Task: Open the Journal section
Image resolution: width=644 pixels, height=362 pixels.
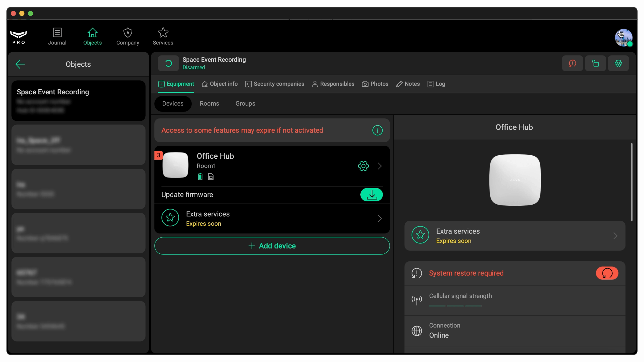Action: 57,36
